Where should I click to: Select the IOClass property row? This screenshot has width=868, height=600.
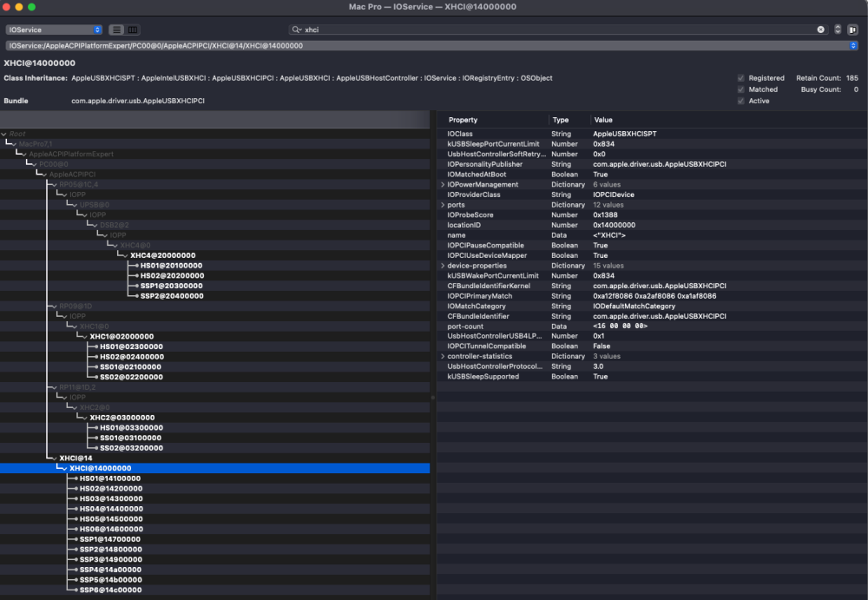tap(652, 134)
